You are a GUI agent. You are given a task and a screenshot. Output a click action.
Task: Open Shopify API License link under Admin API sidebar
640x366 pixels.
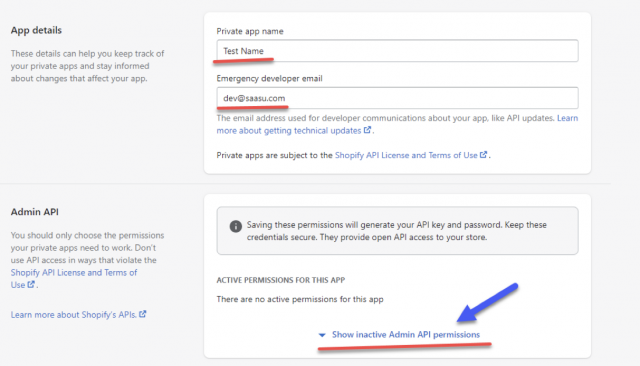click(74, 278)
